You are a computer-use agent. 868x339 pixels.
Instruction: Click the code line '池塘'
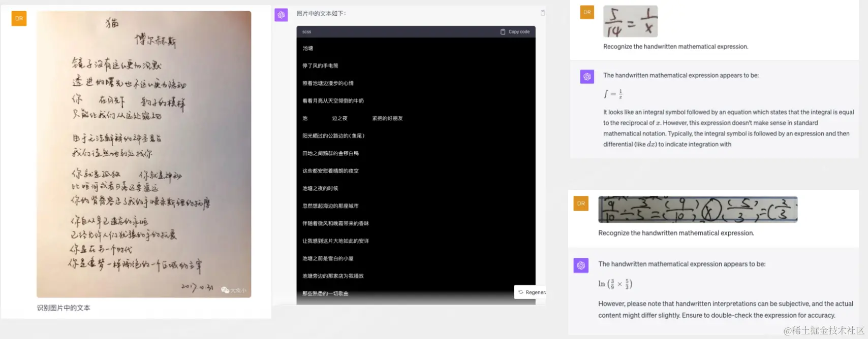tap(308, 48)
